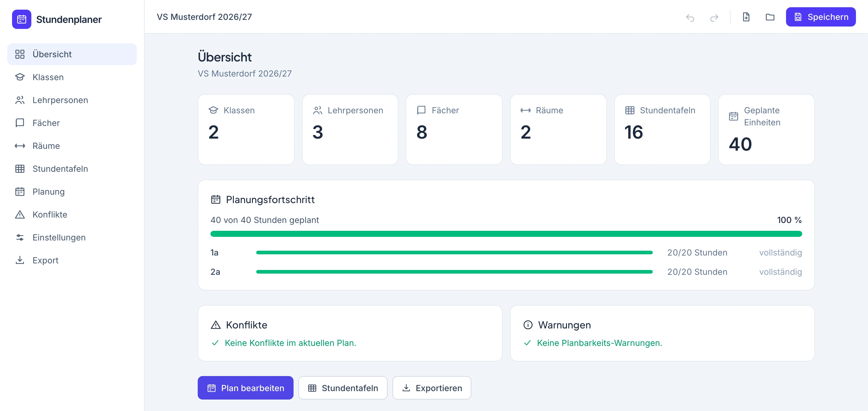Select Fächer in the sidebar
Viewport: 868px width, 411px height.
point(72,123)
